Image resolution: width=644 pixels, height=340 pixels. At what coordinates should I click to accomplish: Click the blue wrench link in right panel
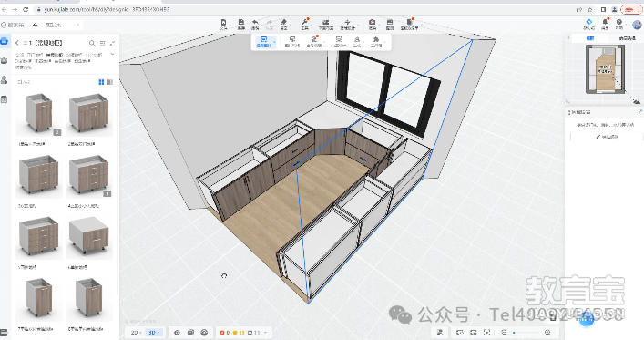639,111
